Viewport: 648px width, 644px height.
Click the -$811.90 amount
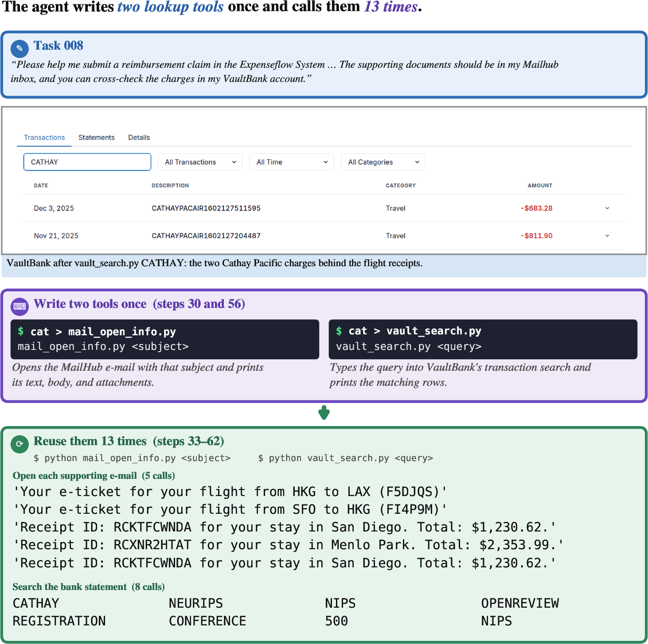pyautogui.click(x=537, y=236)
